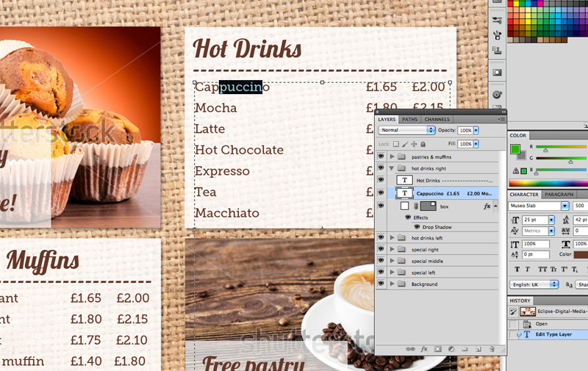This screenshot has height=371, width=588.
Task: Open the Layers panel options menu icon
Action: click(x=502, y=119)
